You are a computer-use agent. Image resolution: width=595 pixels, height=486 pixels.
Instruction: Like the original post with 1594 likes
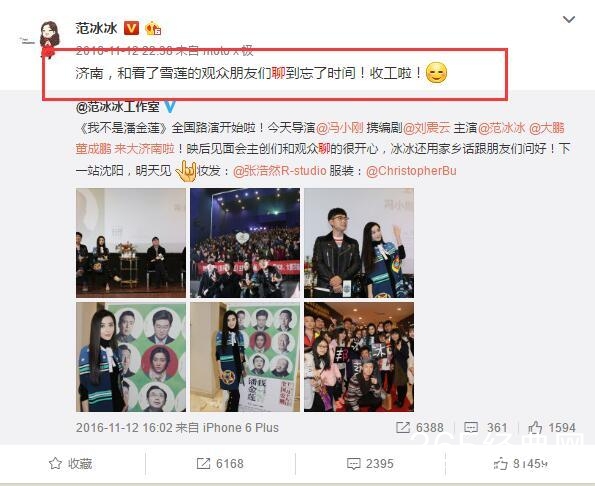[x=552, y=428]
